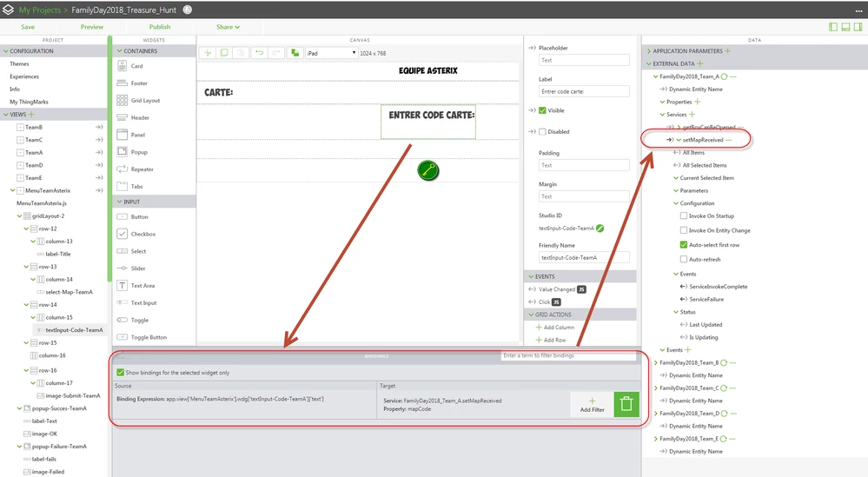Toggle the left pane layout icon
This screenshot has width=868, height=477.
833,27
